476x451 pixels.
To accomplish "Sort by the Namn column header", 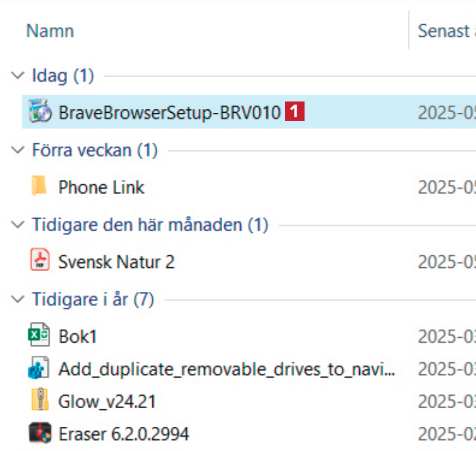I will pos(50,30).
